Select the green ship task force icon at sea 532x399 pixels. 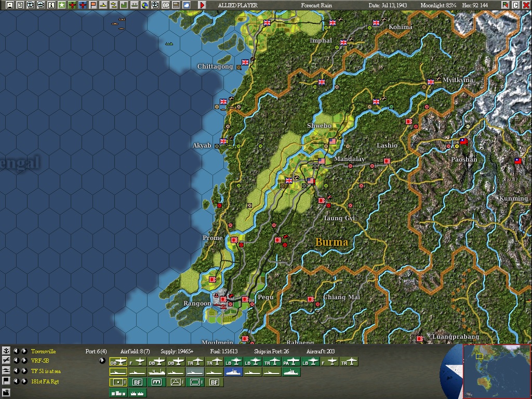pos(169,44)
